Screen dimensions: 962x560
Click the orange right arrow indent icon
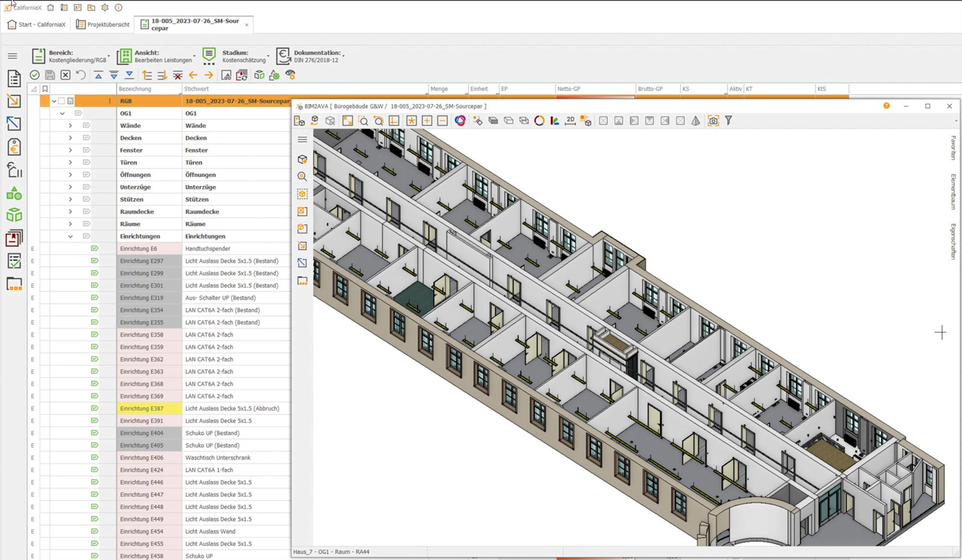click(x=209, y=75)
